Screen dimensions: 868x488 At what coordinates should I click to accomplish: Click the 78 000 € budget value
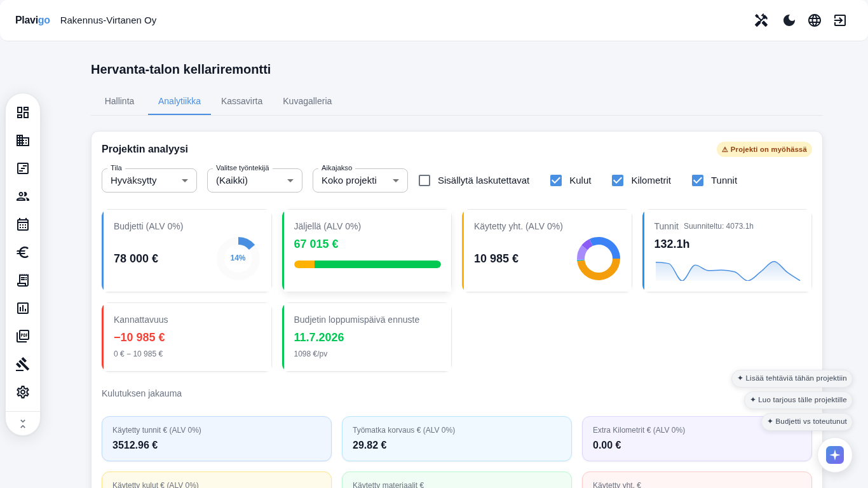[x=136, y=259]
